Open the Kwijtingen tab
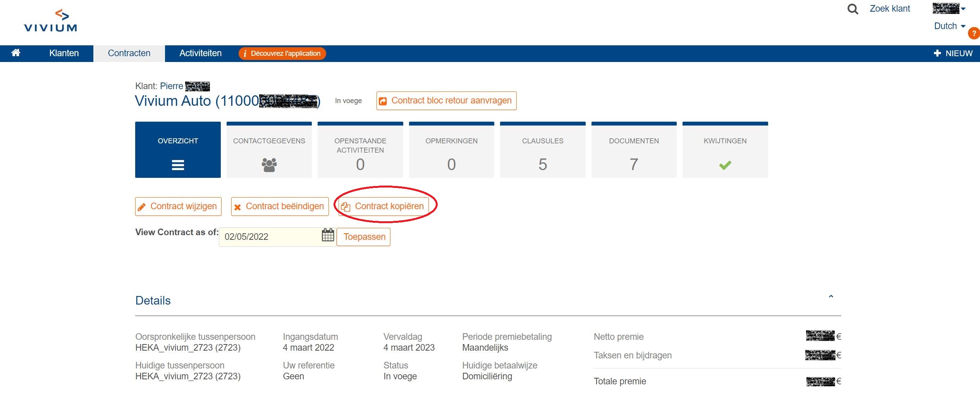The image size is (980, 420). pos(725,150)
